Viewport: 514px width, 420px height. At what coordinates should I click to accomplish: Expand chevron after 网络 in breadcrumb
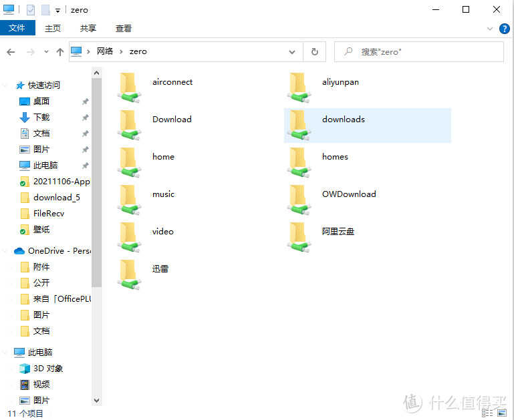coord(121,51)
